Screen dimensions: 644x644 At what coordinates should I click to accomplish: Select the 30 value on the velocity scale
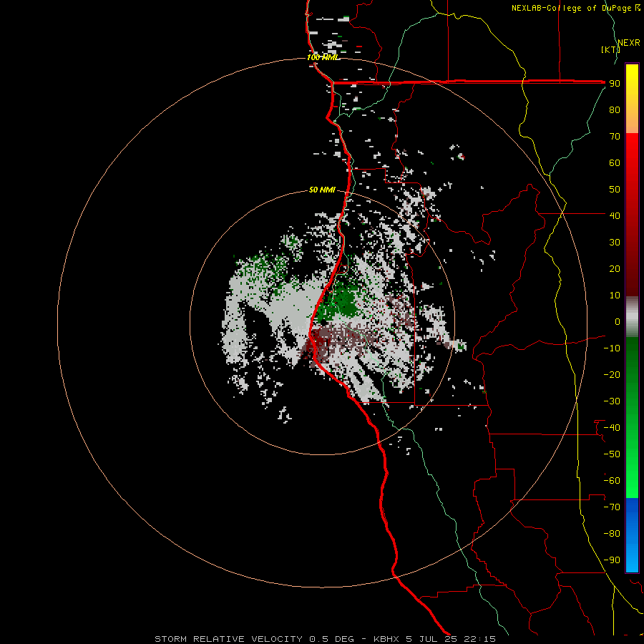click(615, 243)
